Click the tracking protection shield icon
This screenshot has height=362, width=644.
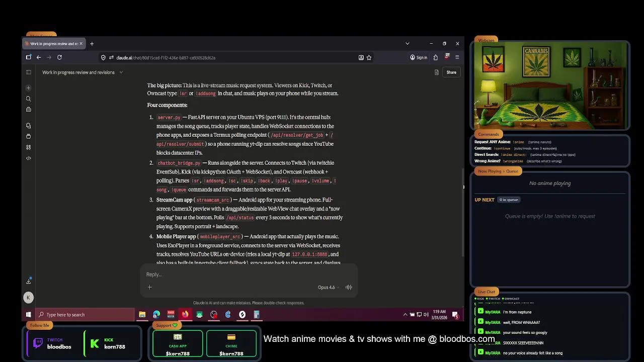click(x=103, y=58)
